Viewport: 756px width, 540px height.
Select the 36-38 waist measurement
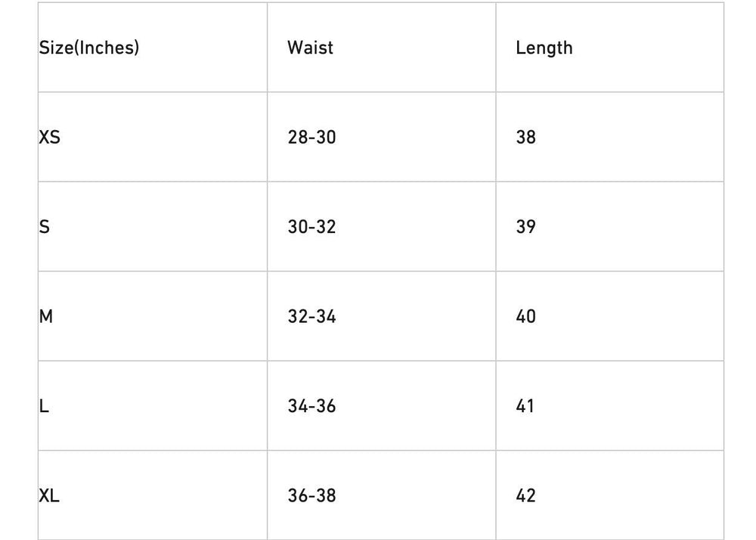pyautogui.click(x=311, y=496)
